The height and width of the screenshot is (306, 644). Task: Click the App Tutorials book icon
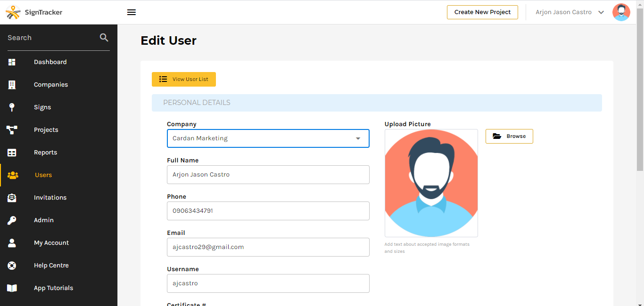tap(12, 288)
